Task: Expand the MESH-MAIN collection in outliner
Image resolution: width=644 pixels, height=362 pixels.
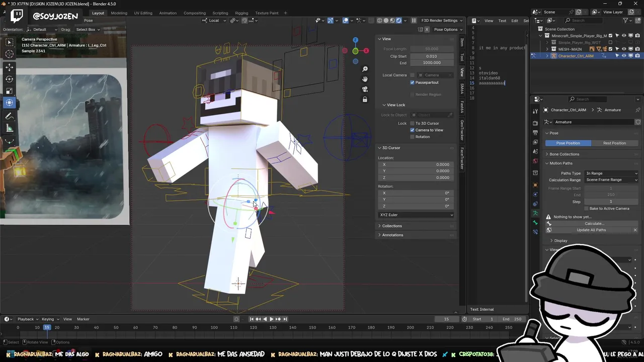Action: pyautogui.click(x=547, y=49)
